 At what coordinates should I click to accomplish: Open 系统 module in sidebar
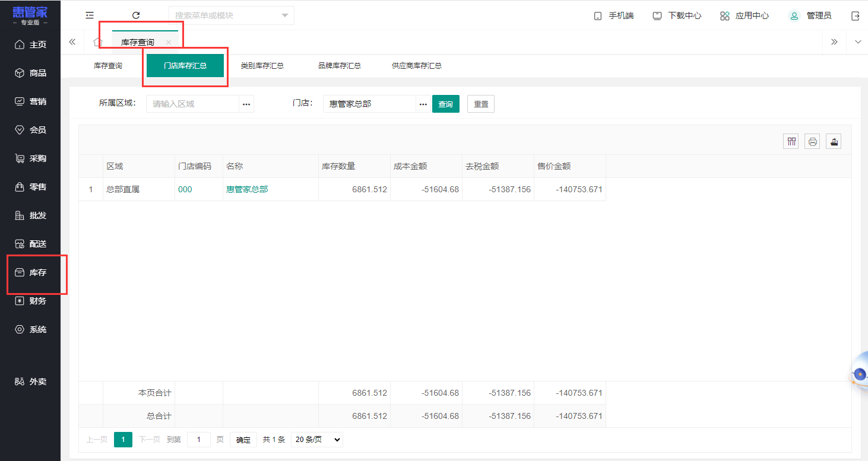(x=30, y=329)
